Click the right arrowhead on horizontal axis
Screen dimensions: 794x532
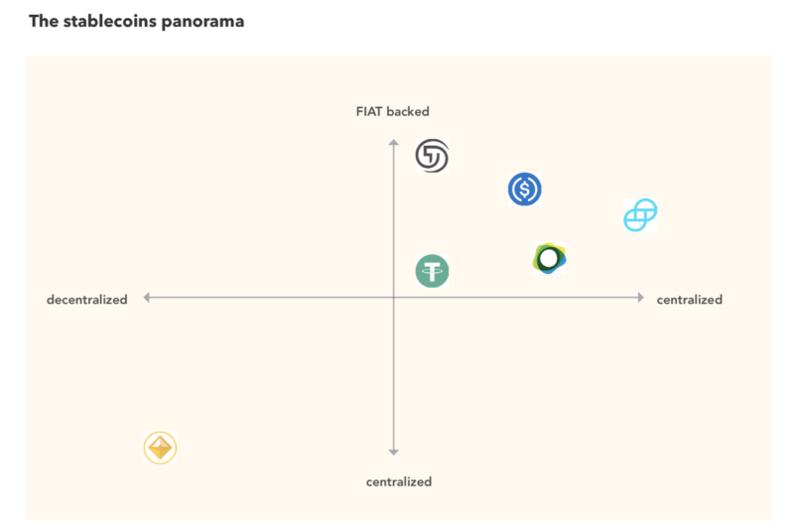(x=641, y=297)
